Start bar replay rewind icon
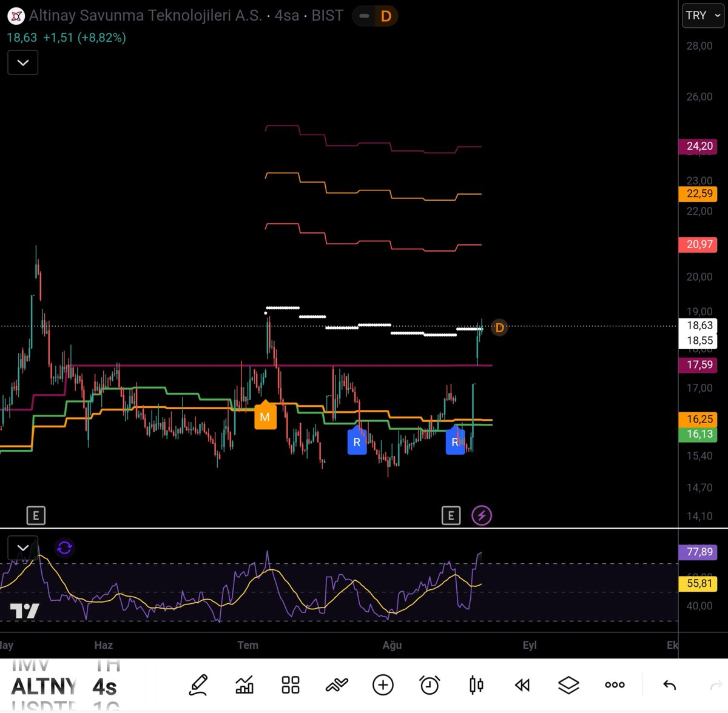 (522, 685)
